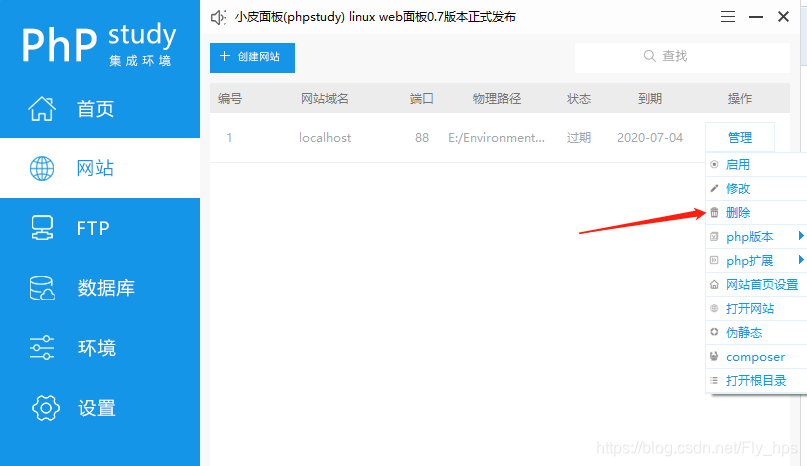The width and height of the screenshot is (807, 466).
Task: Click the 操作 column header
Action: click(740, 98)
